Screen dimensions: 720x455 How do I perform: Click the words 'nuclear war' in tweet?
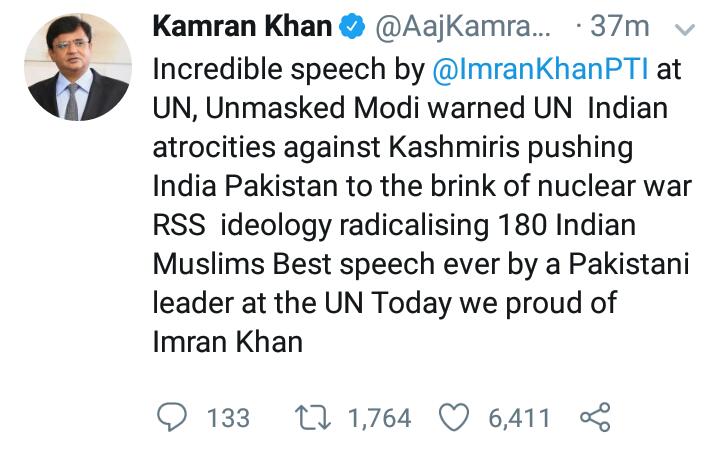[x=614, y=186]
